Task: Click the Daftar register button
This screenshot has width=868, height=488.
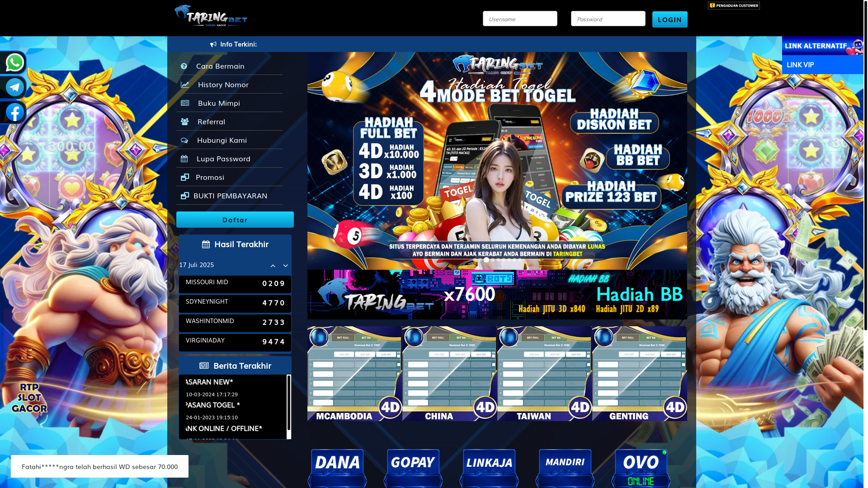Action: pyautogui.click(x=235, y=220)
